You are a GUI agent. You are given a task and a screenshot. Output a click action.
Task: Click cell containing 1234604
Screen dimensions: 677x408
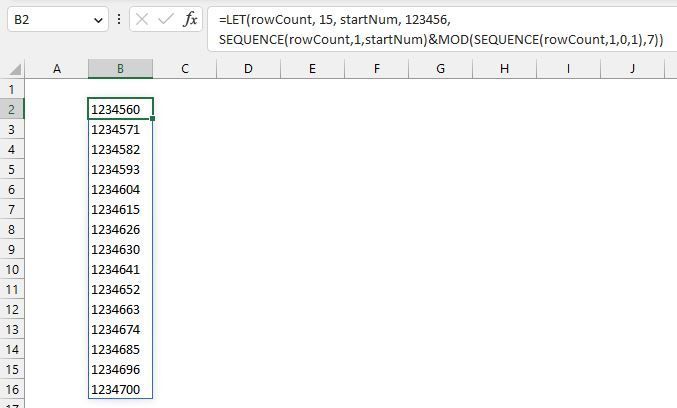tap(120, 190)
